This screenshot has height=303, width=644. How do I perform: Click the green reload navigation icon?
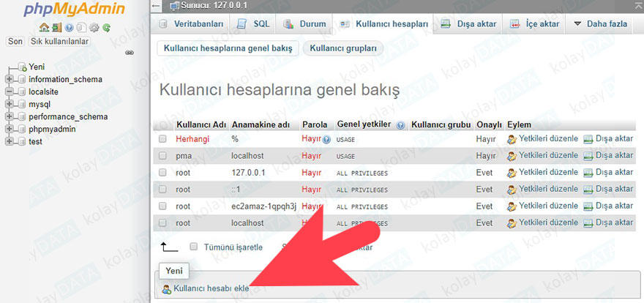[107, 28]
